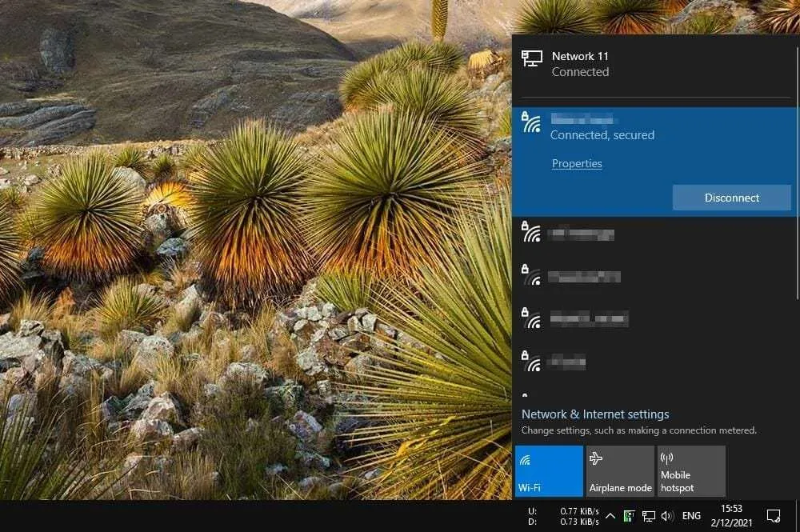800x532 pixels.
Task: Toggle Airplane mode tile
Action: coord(620,470)
